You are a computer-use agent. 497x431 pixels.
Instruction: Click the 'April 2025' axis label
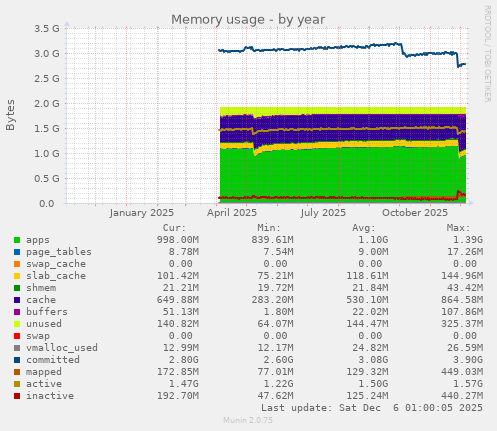pos(232,213)
